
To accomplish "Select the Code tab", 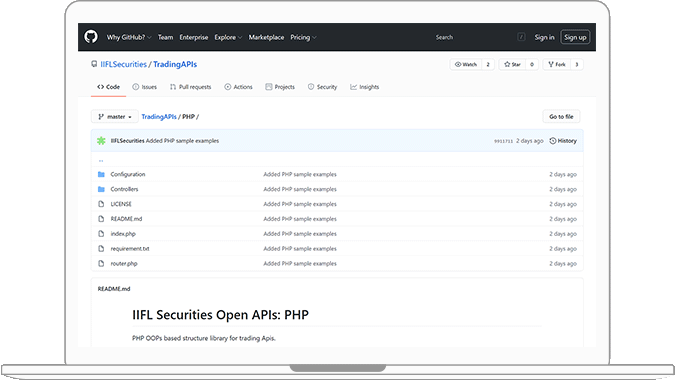I will coord(108,87).
